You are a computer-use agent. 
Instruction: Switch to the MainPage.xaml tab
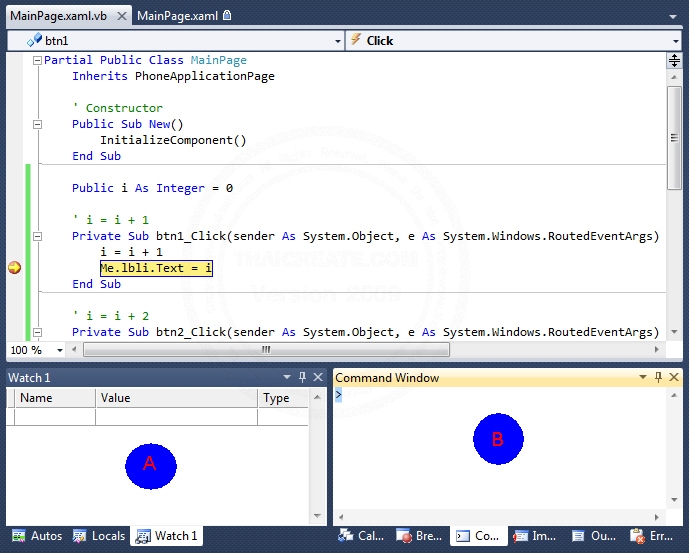176,16
